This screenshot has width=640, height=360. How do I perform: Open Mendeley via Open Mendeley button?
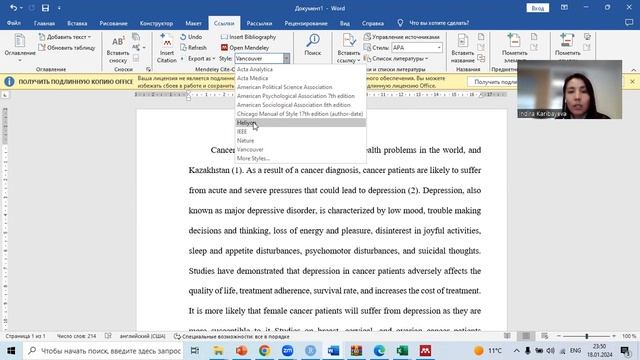pyautogui.click(x=245, y=47)
